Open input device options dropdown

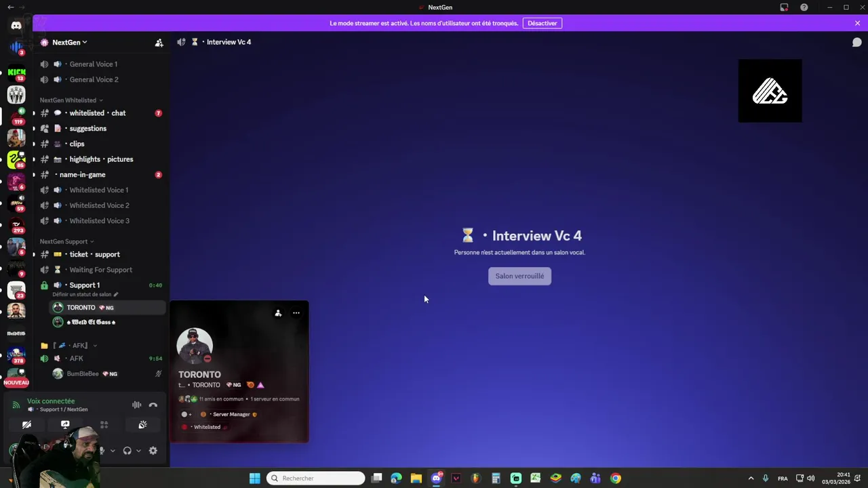click(x=113, y=451)
